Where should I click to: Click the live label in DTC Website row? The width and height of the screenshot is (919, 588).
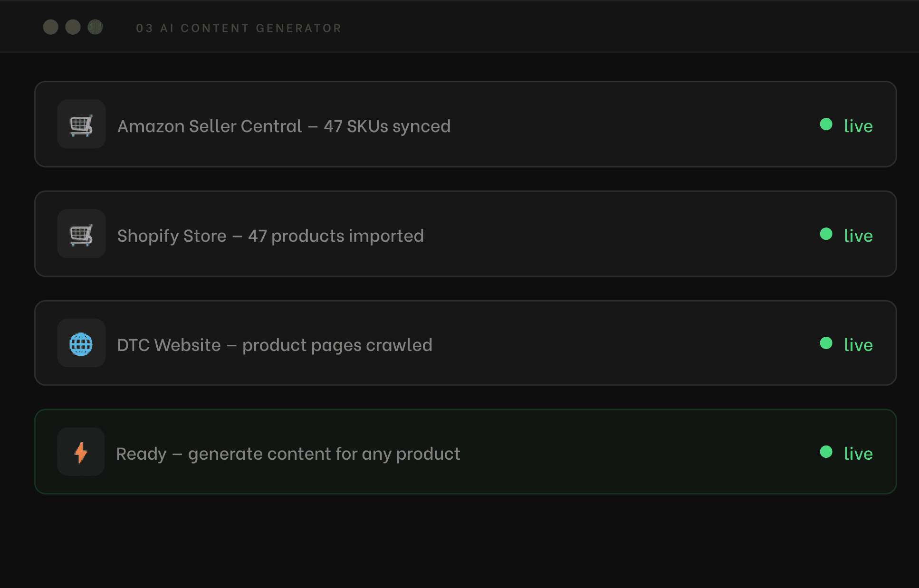coord(858,345)
